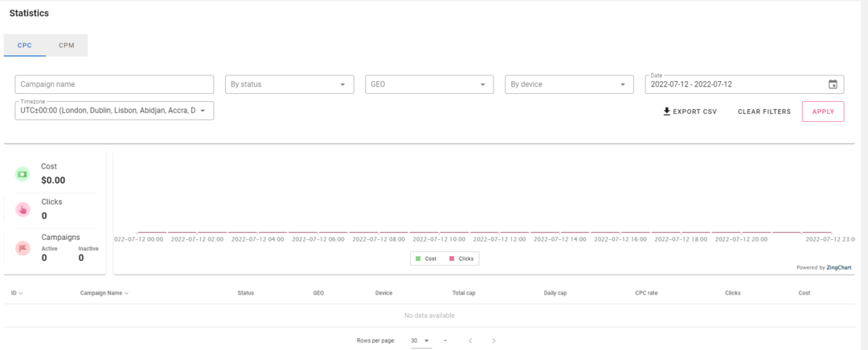The width and height of the screenshot is (868, 350).
Task: Switch to the CPM tab
Action: coord(67,45)
